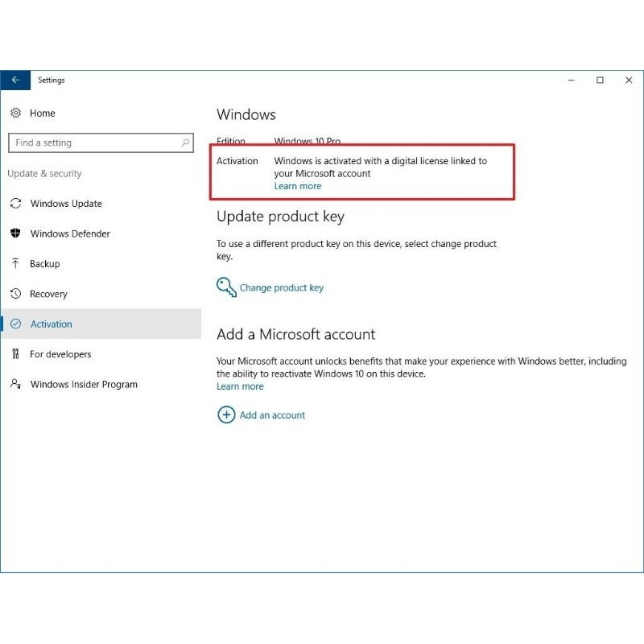Image resolution: width=644 pixels, height=644 pixels.
Task: Click the For developers tools icon
Action: coord(15,354)
